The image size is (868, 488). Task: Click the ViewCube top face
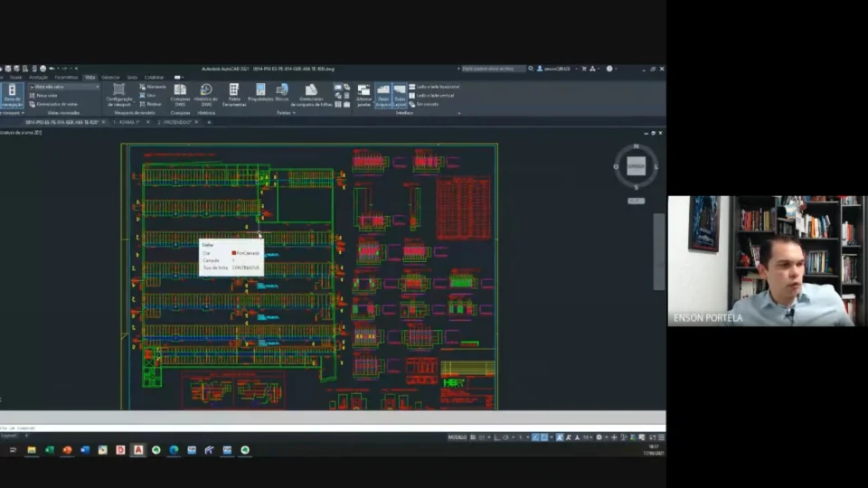[636, 166]
